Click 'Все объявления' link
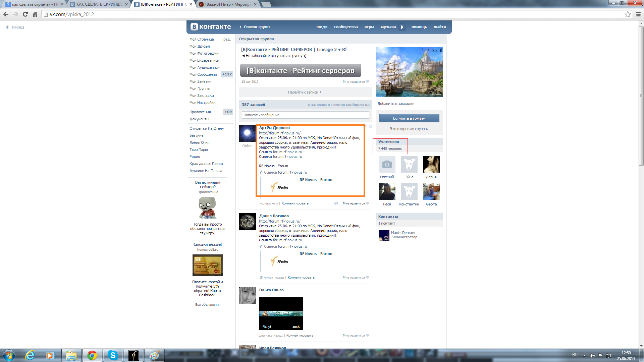Screen dimensions: 644x362 [208, 305]
